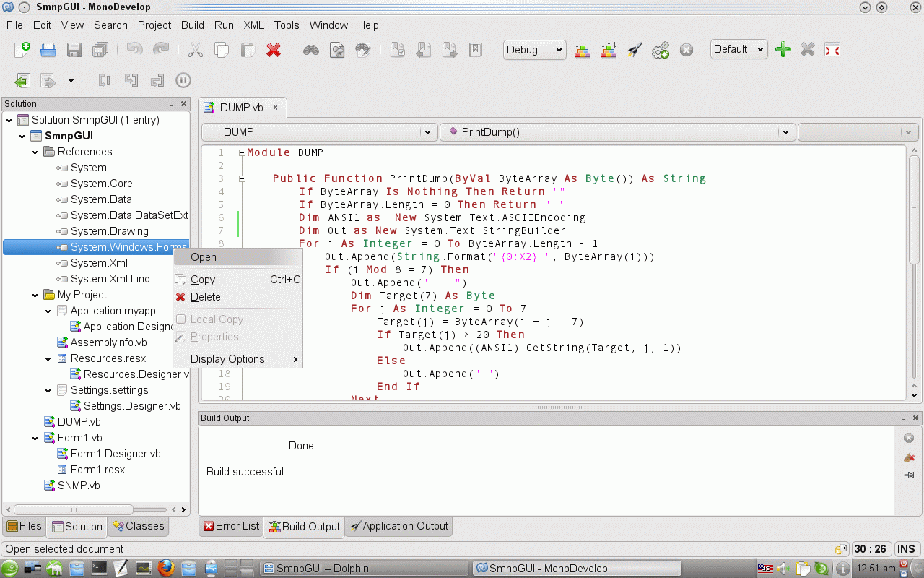Image resolution: width=924 pixels, height=578 pixels.
Task: Toggle the code fold marker beside Module DUMP
Action: pos(242,153)
